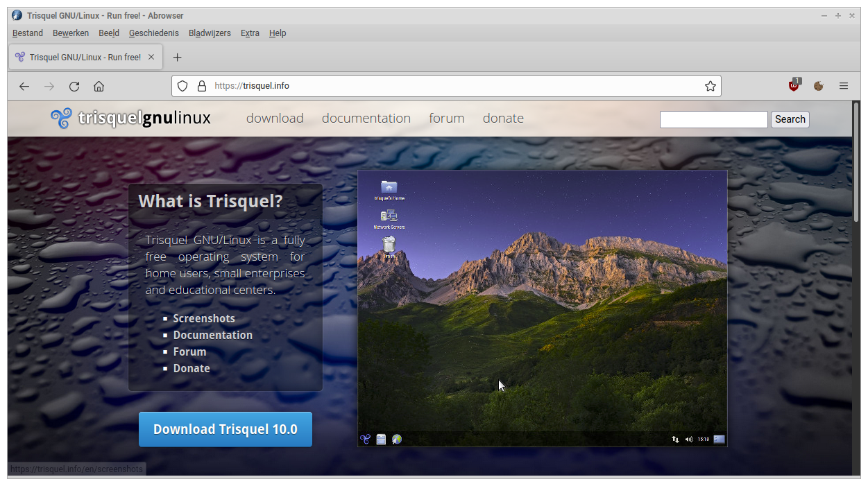Open the Geschiedenis menu
Viewport: 868px width, 486px height.
[154, 33]
